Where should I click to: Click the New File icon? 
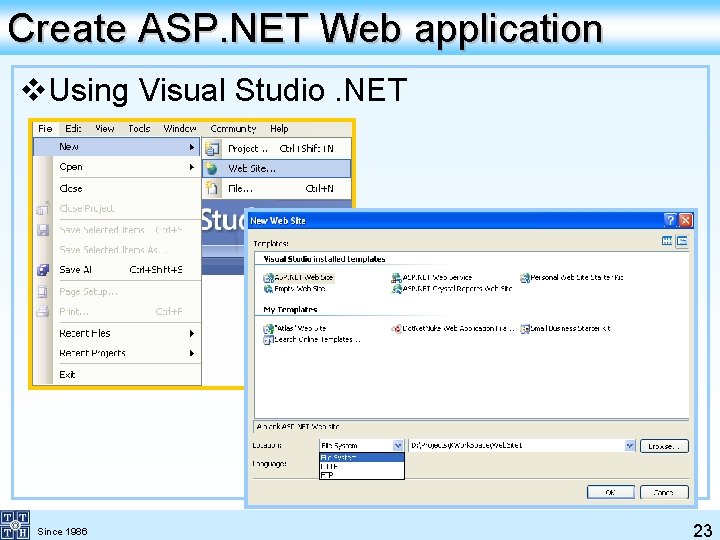pos(212,188)
